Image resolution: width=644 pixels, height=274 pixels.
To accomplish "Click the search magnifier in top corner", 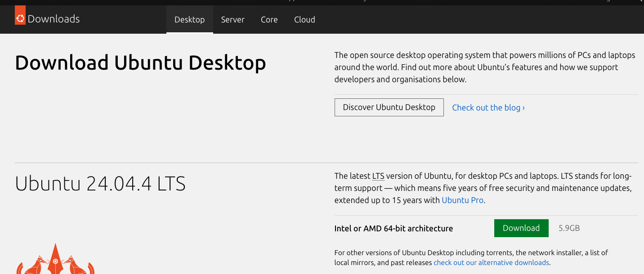I will 641,1.
